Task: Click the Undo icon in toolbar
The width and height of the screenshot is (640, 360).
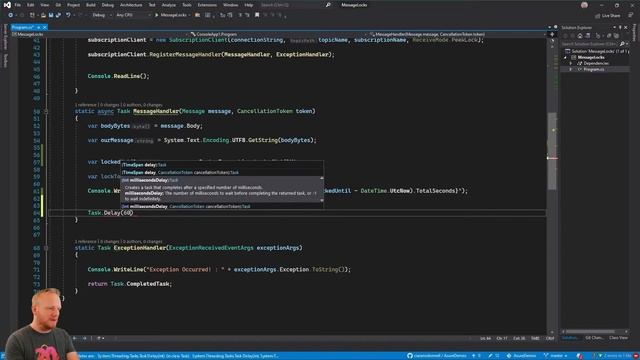Action: click(x=68, y=15)
